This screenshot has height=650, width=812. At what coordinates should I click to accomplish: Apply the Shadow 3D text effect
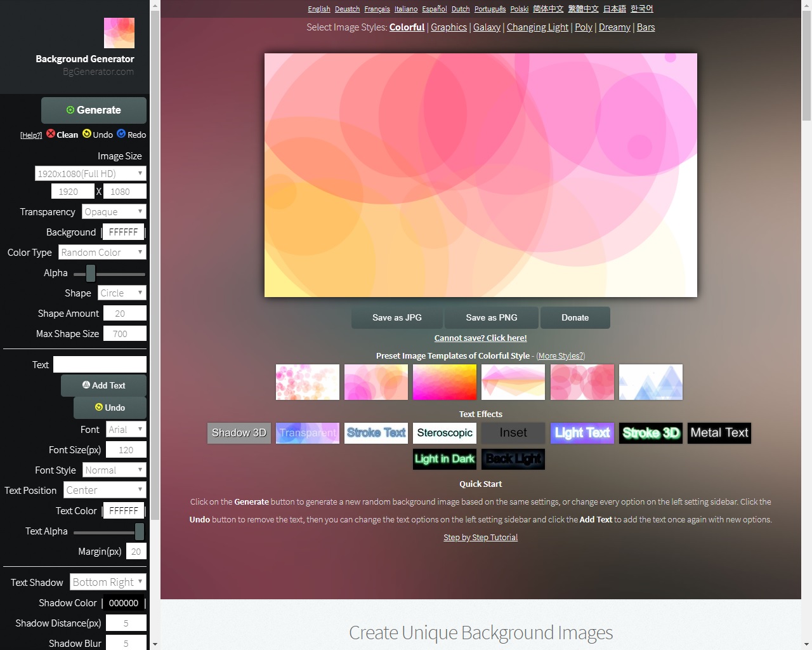tap(239, 433)
